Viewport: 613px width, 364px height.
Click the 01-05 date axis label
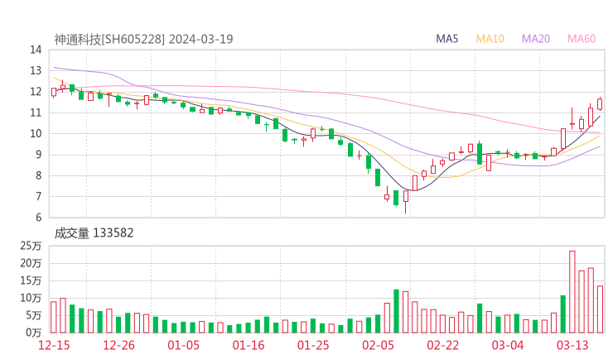pos(183,345)
